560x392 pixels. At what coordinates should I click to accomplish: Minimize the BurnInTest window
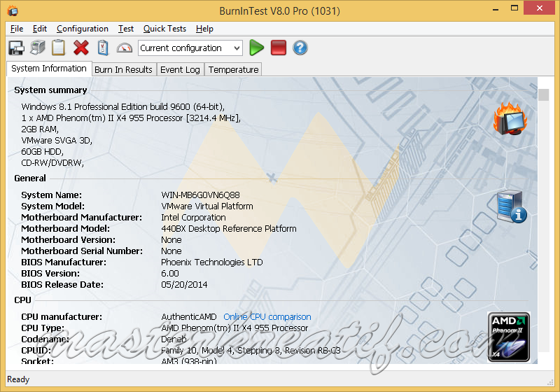point(496,8)
